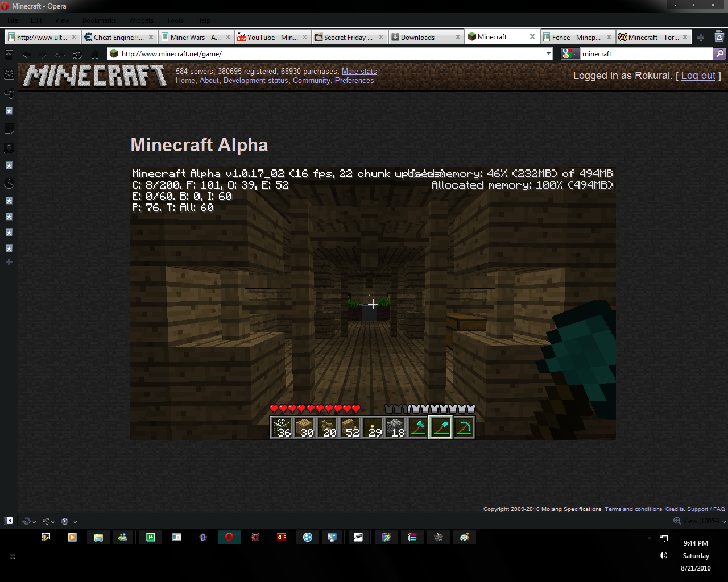Click the search magnifier button

coord(720,53)
